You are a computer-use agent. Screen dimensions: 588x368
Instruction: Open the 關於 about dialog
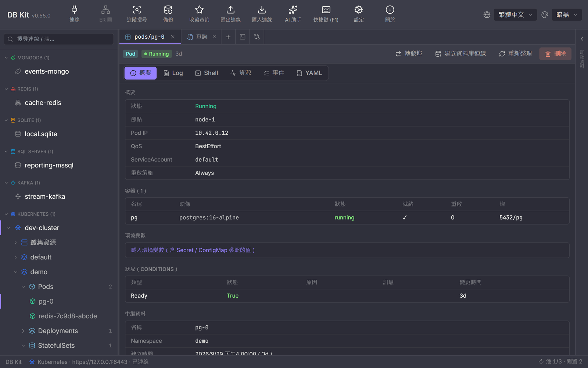pyautogui.click(x=390, y=14)
